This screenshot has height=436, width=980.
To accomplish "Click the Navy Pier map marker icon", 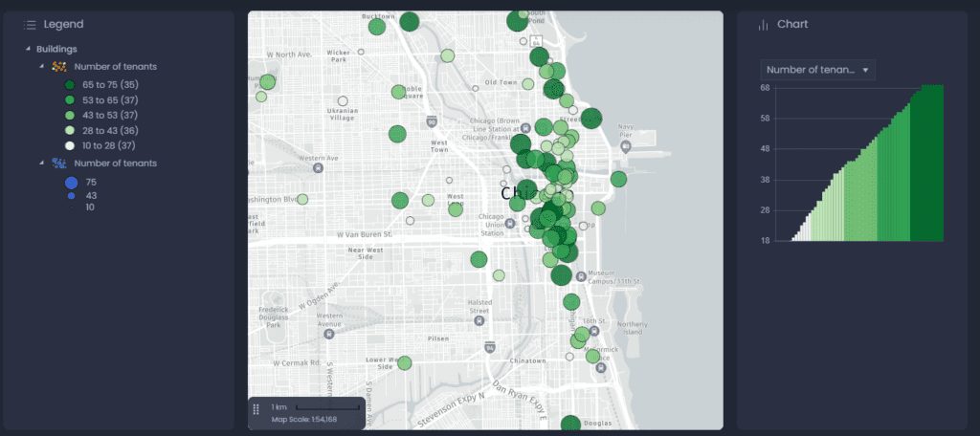I will pyautogui.click(x=626, y=145).
